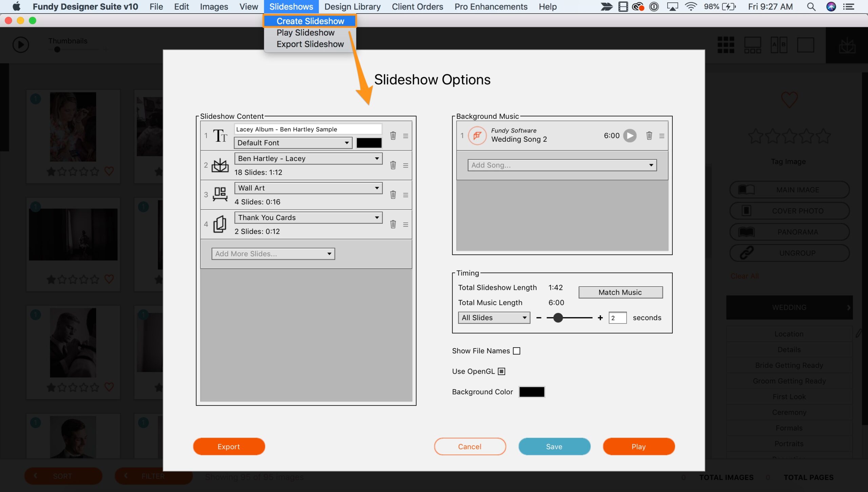868x492 pixels.
Task: Toggle the Show File Names checkbox
Action: point(516,351)
